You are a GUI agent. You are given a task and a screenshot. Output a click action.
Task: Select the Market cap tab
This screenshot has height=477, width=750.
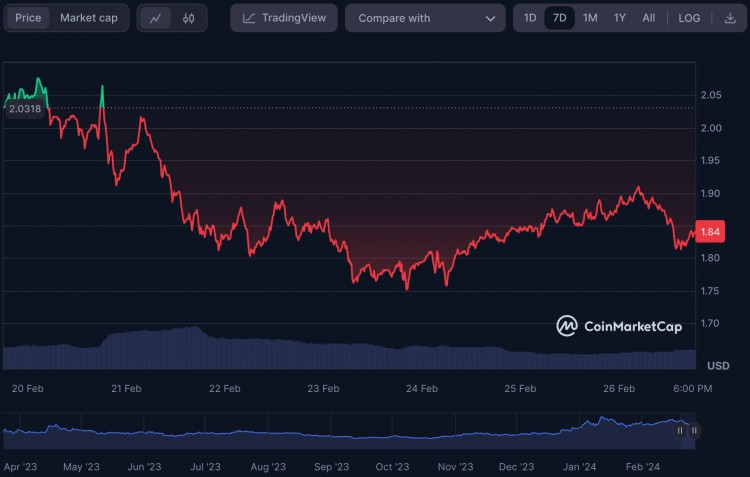point(89,18)
